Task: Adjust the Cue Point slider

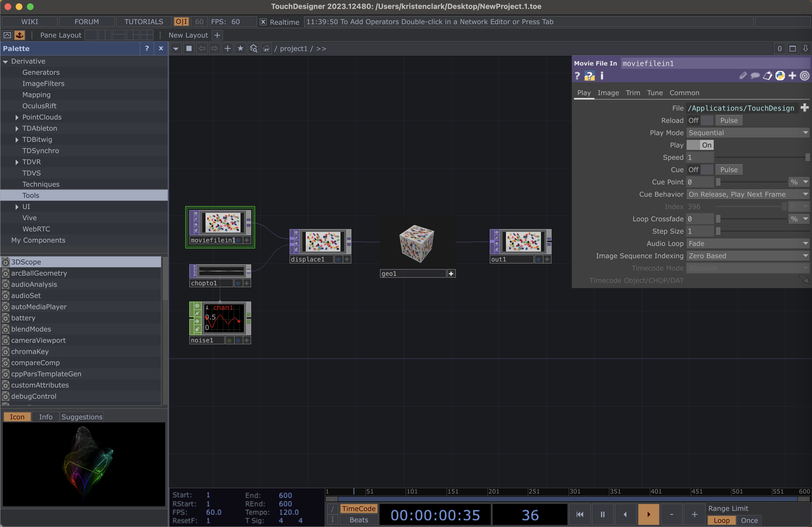Action: 718,182
